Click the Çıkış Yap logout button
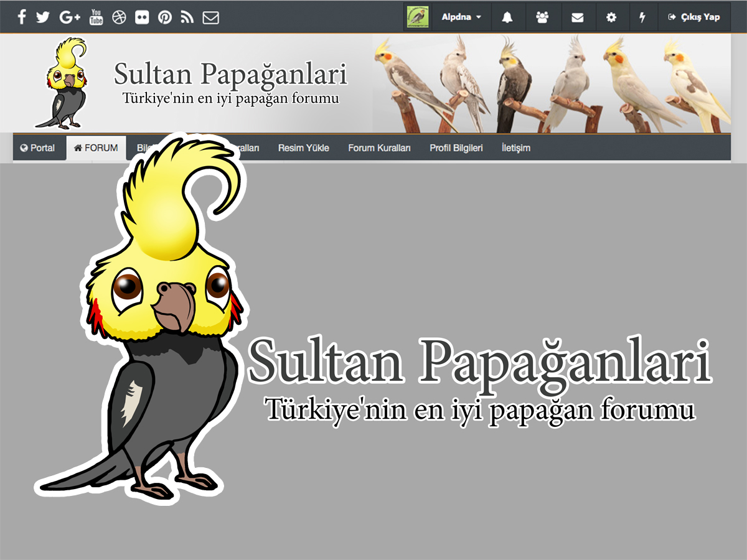The height and width of the screenshot is (560, 747). pyautogui.click(x=694, y=17)
